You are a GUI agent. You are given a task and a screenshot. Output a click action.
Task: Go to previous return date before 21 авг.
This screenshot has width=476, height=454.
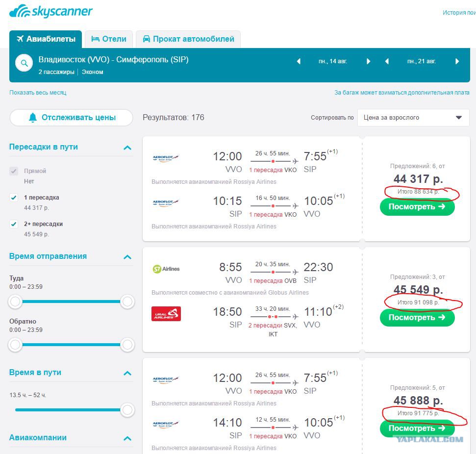(387, 61)
